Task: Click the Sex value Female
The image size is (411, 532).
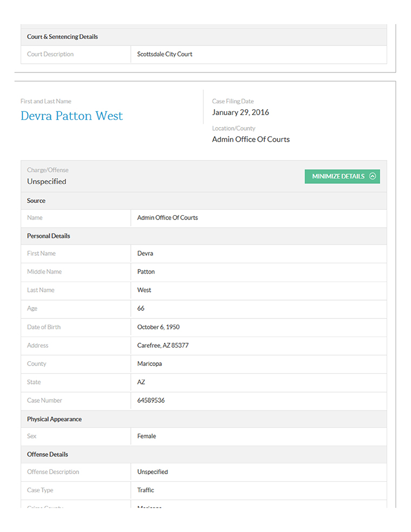Action: (146, 436)
